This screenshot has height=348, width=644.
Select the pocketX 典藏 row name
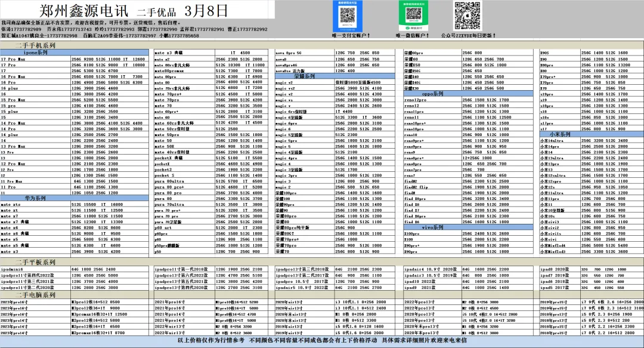pos(168,158)
